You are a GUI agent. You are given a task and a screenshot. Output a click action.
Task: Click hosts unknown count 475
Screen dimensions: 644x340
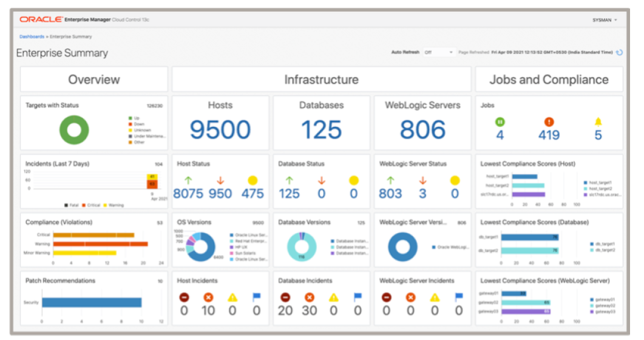253,194
